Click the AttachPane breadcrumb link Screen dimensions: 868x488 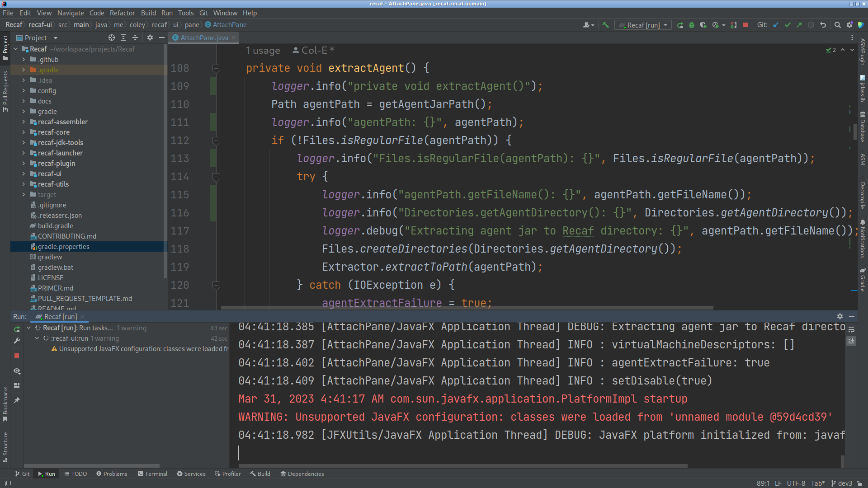pos(228,25)
